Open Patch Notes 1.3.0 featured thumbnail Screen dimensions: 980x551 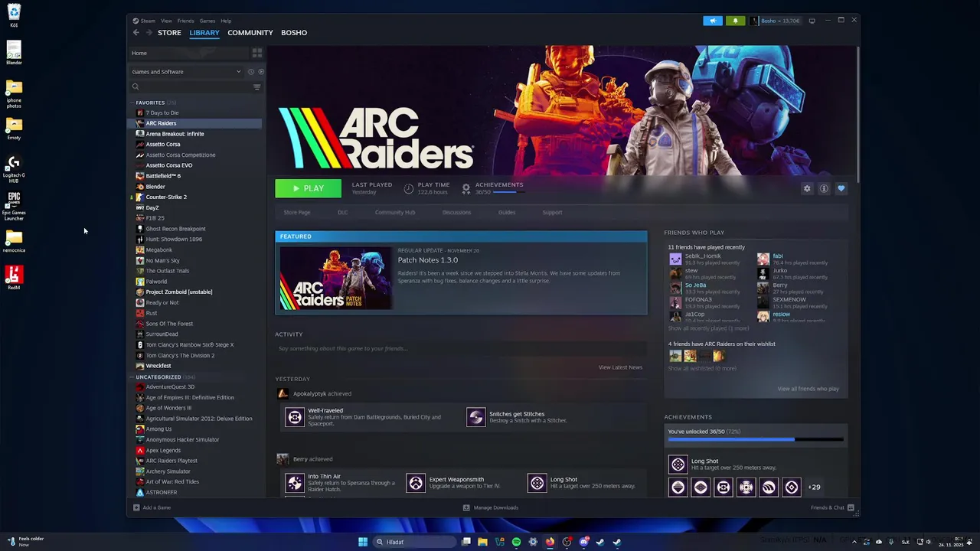336,279
